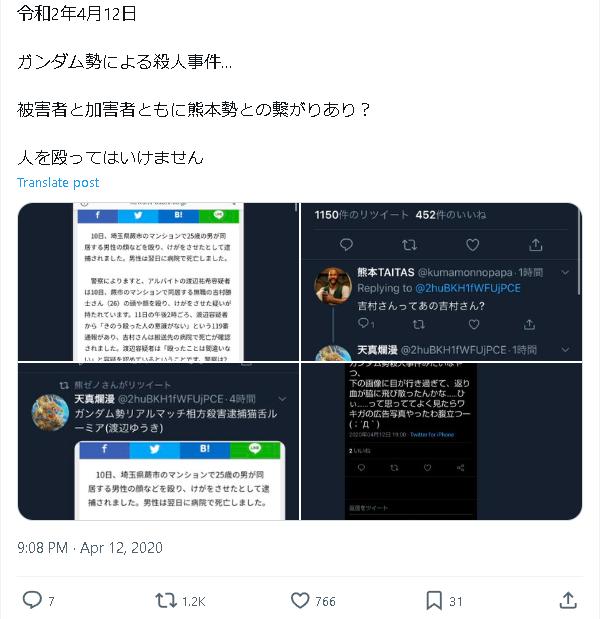Click the Twitter share button in bottom-left article

pyautogui.click(x=154, y=450)
